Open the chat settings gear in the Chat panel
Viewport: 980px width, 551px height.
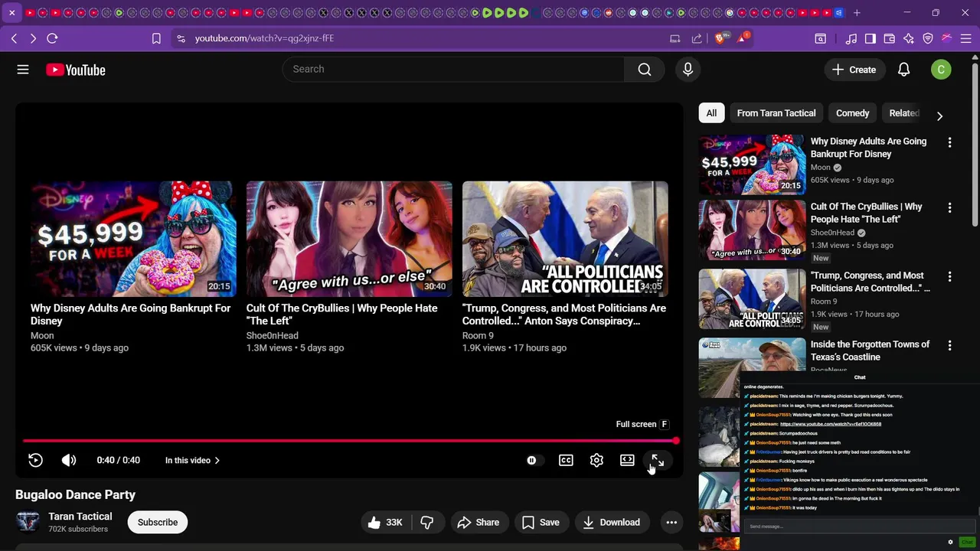click(x=951, y=542)
